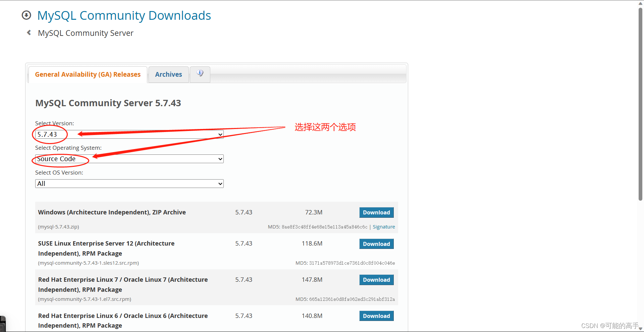Click the 140.8M file size value

click(312, 316)
